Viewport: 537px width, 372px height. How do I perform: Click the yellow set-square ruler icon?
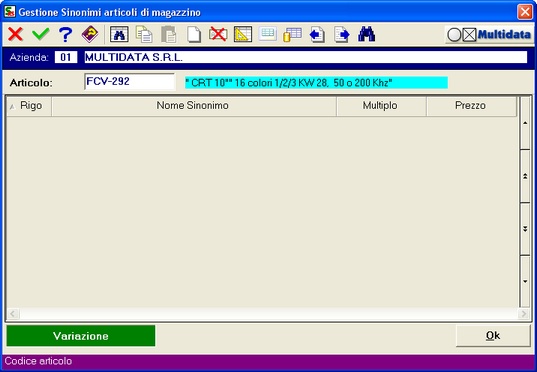click(x=243, y=34)
